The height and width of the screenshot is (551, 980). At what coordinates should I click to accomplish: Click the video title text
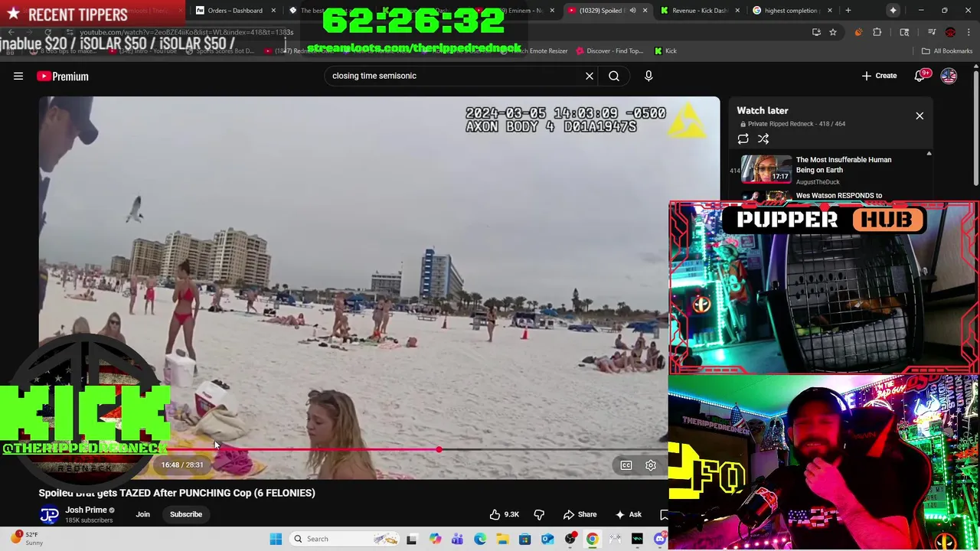tap(177, 493)
